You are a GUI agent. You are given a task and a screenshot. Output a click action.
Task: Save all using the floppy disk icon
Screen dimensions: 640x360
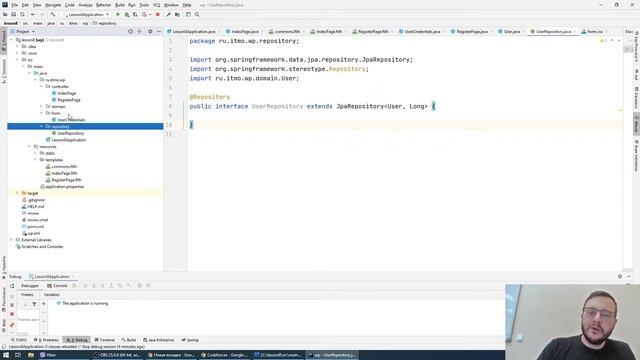pyautogui.click(x=13, y=14)
